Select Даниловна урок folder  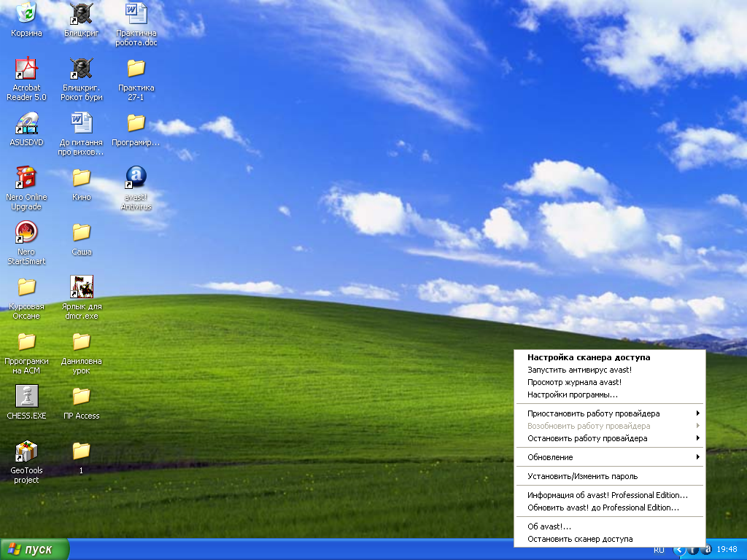(82, 352)
